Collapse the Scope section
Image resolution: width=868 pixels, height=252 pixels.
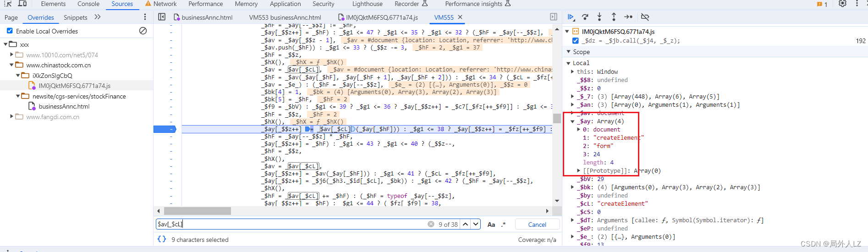click(569, 52)
